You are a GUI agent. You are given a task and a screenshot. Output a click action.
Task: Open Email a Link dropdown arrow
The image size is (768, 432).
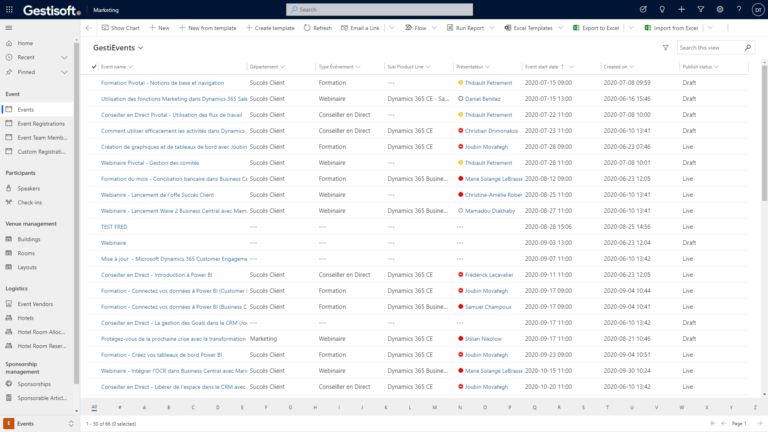point(392,28)
